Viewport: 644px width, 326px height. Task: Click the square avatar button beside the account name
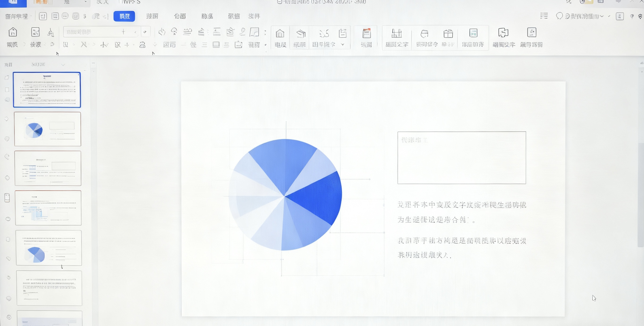619,17
